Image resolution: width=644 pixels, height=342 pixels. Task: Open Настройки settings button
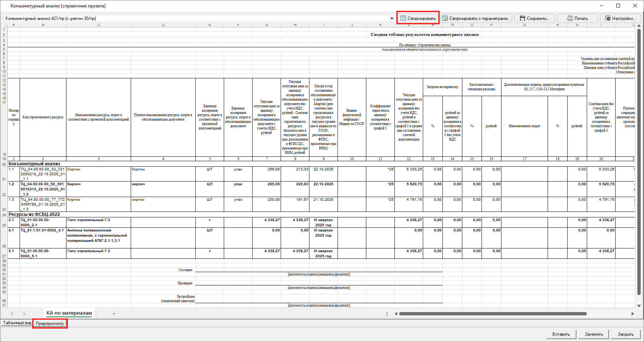coord(620,18)
